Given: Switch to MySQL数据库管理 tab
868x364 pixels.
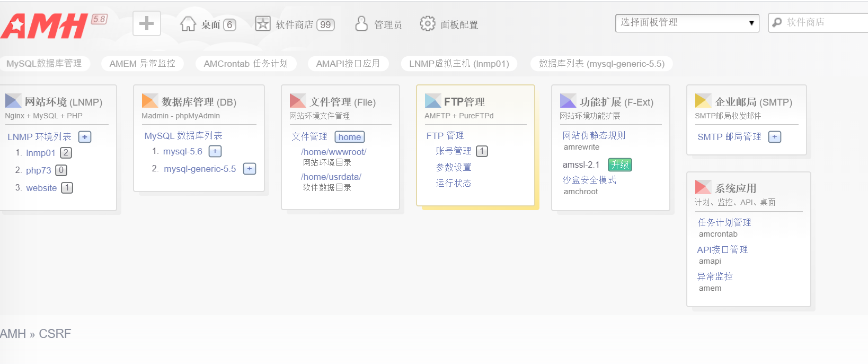Looking at the screenshot, I should tap(44, 64).
